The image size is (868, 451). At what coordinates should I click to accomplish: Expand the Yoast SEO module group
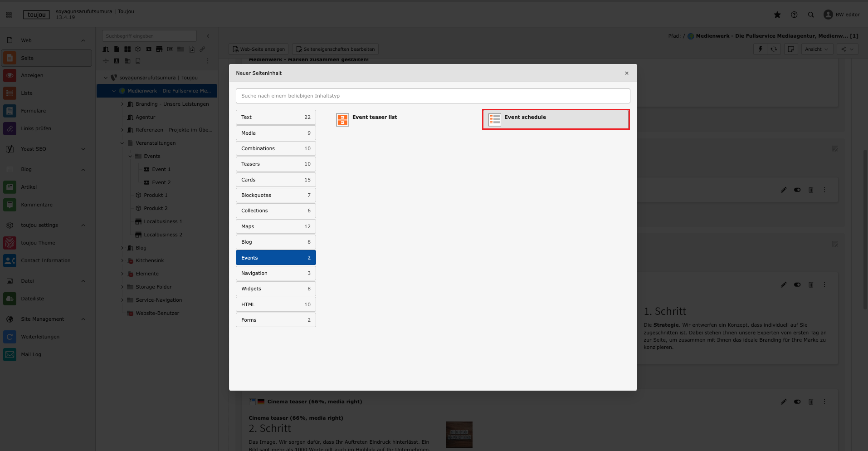click(83, 149)
